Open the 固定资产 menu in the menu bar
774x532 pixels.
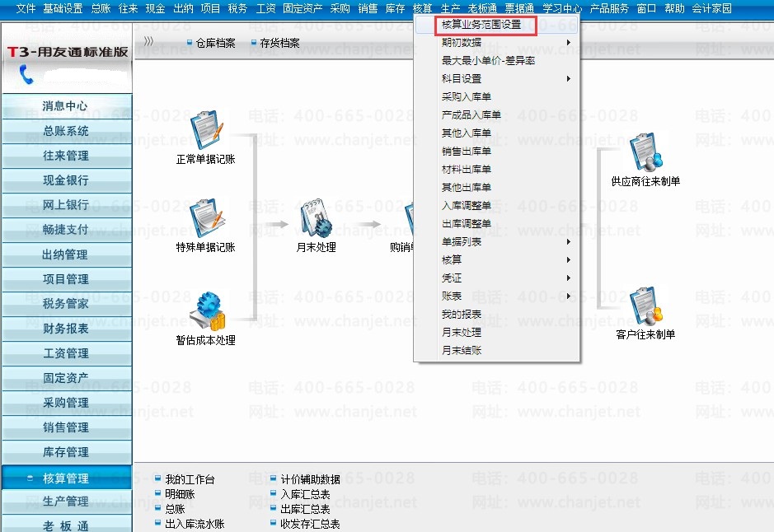click(x=303, y=8)
